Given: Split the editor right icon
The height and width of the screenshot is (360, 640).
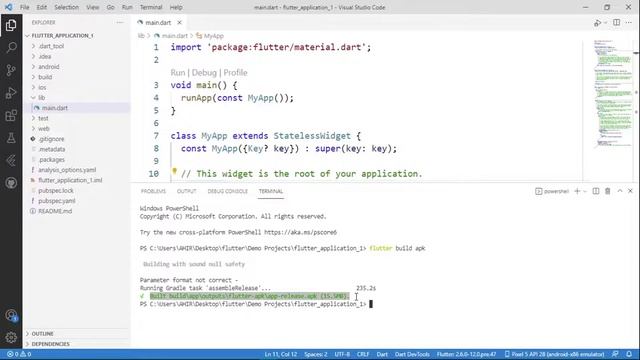Looking at the screenshot, I should pyautogui.click(x=616, y=22).
